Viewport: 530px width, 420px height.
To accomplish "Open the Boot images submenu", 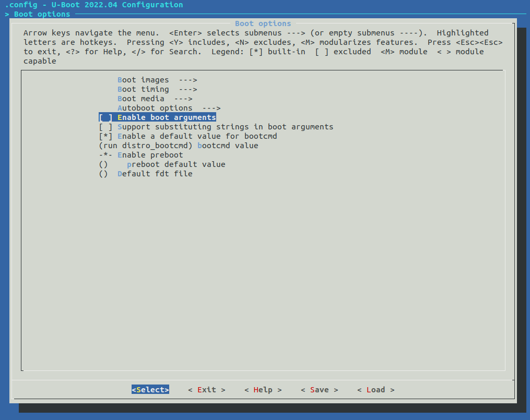I will 157,80.
